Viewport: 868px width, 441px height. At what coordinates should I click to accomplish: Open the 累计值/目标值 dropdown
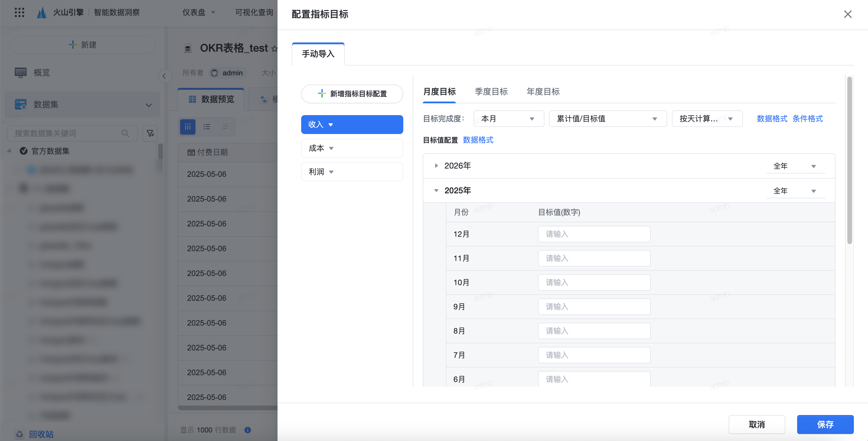click(x=608, y=119)
